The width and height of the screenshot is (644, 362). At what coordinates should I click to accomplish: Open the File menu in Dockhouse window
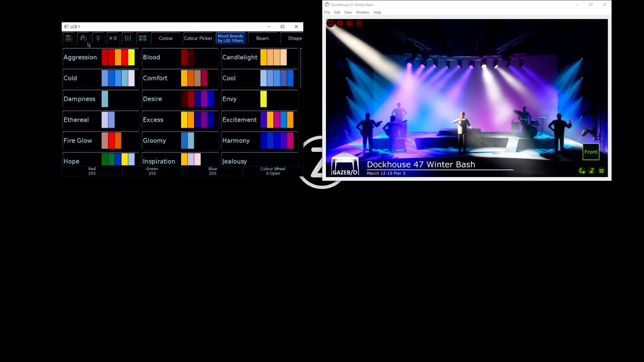point(327,12)
